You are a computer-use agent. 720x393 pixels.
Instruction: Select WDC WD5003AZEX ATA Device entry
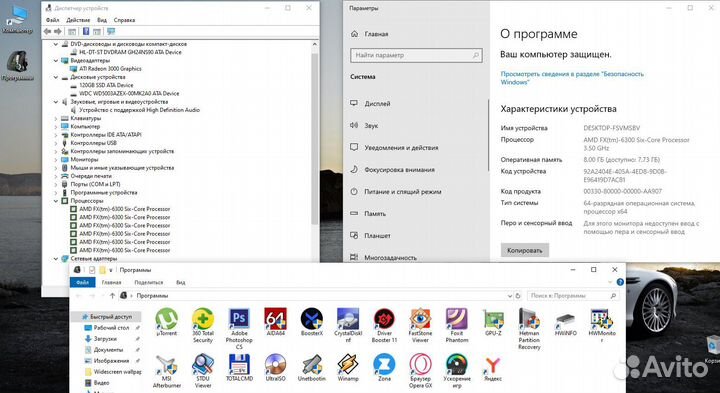point(129,94)
